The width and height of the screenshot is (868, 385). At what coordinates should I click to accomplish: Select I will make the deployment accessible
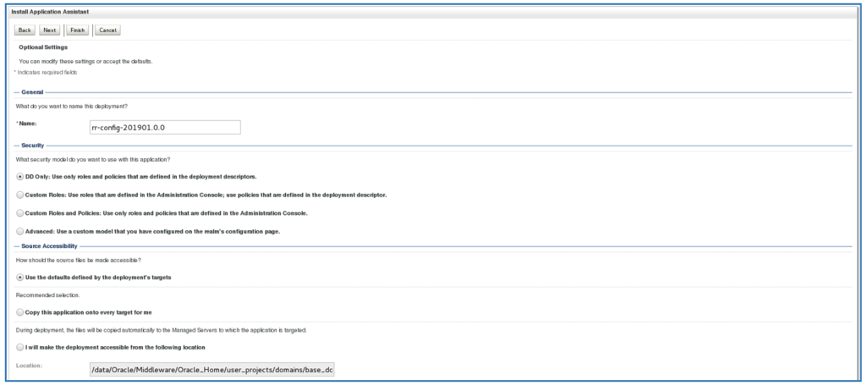pos(20,347)
